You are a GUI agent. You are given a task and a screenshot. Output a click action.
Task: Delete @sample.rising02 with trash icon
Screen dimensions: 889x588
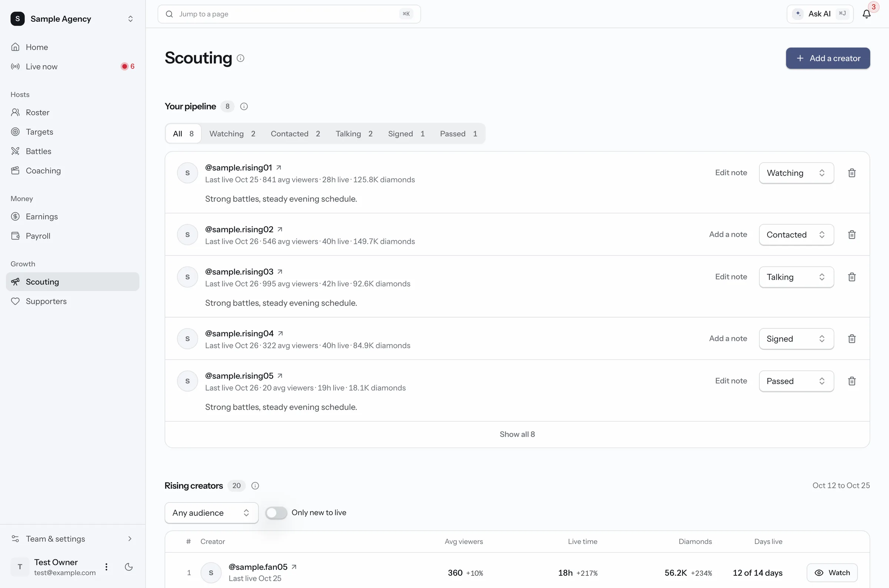click(852, 235)
